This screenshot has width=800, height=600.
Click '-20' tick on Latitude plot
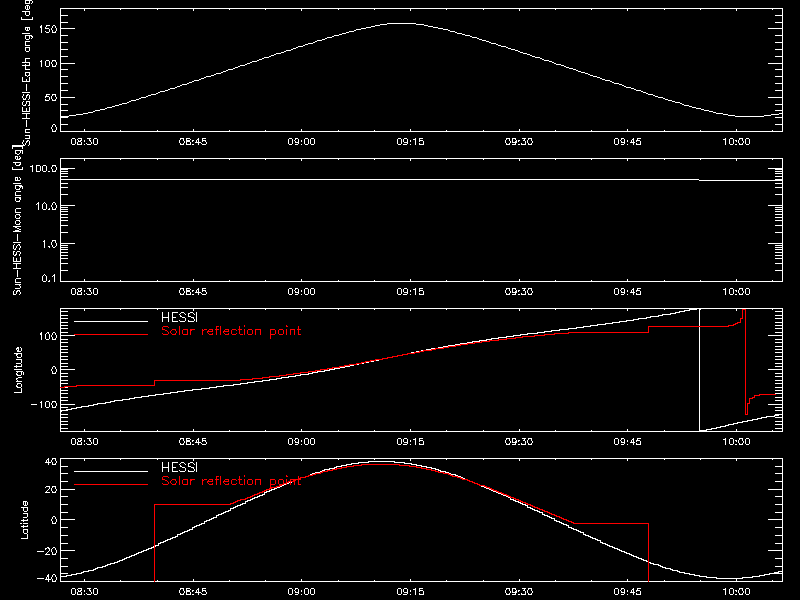pos(47,551)
